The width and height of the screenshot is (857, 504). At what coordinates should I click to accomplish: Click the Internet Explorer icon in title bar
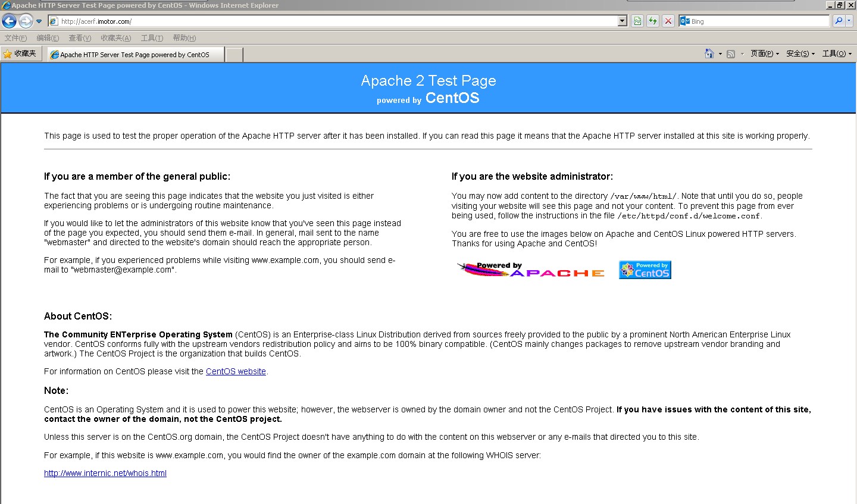[x=6, y=5]
